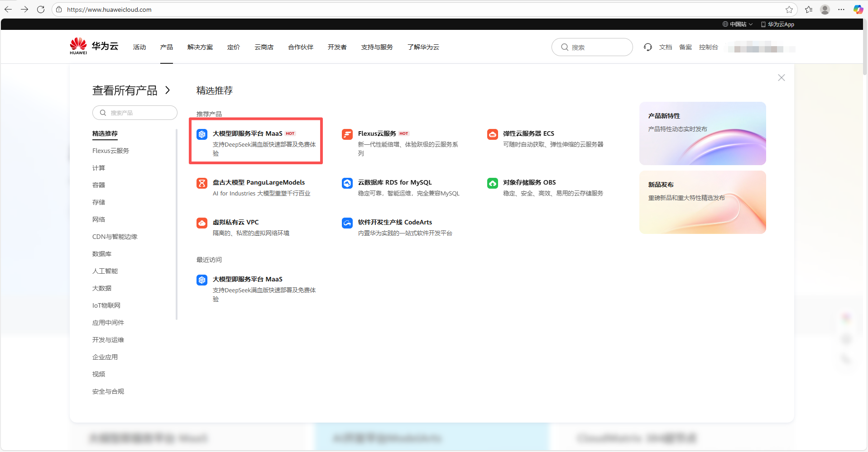
Task: Select the 企业应用 category
Action: coord(105,357)
